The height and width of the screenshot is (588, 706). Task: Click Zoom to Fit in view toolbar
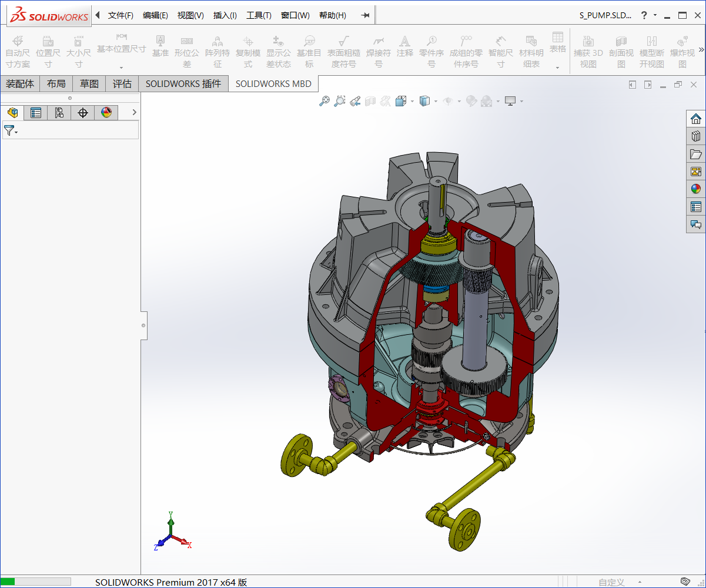(324, 101)
